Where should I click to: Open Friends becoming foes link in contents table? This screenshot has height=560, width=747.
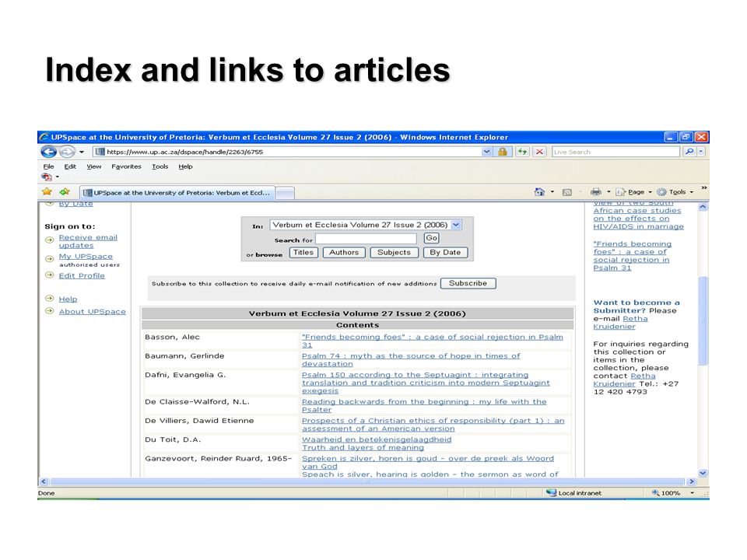tap(432, 341)
